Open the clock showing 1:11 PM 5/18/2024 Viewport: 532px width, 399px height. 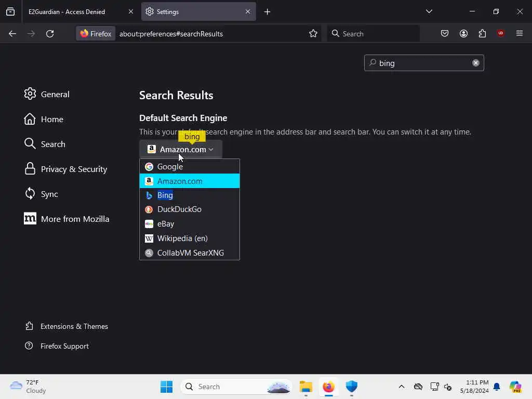(474, 387)
